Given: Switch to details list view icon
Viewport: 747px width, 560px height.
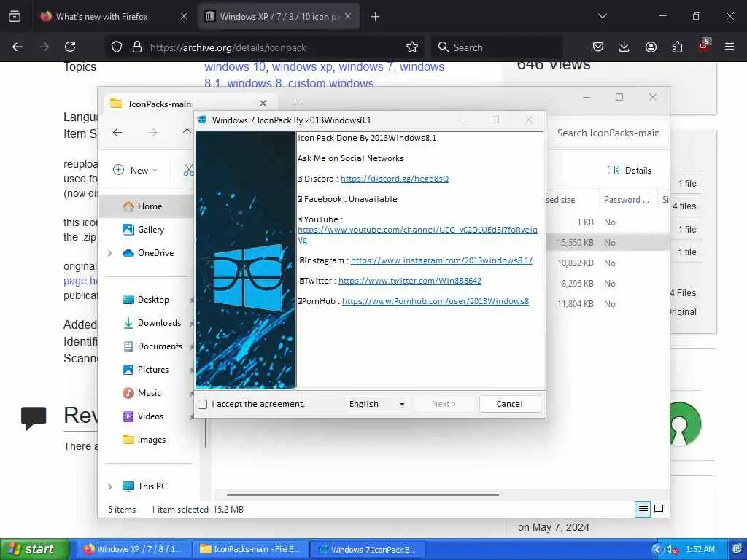Looking at the screenshot, I should 643,509.
